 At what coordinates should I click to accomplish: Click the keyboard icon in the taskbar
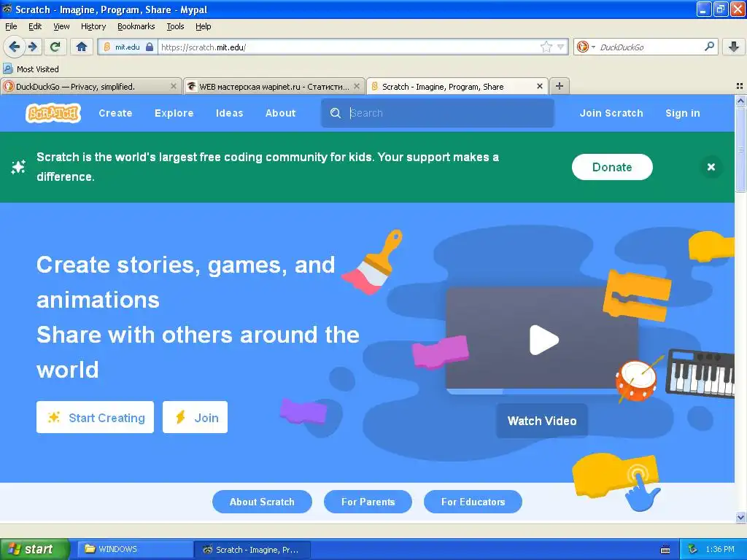pos(665,550)
